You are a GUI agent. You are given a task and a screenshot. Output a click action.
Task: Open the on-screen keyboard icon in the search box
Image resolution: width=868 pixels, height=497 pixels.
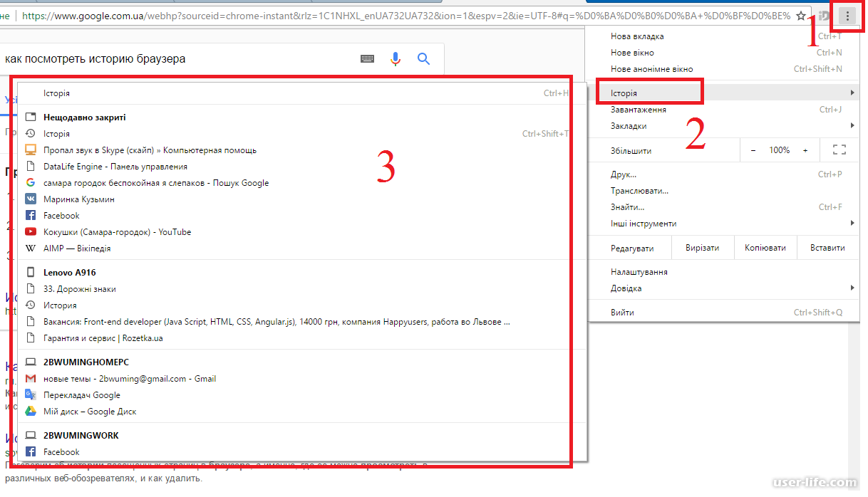(x=368, y=59)
